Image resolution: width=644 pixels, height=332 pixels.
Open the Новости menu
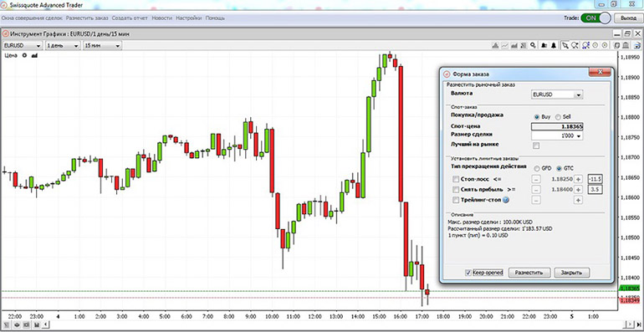pos(161,18)
